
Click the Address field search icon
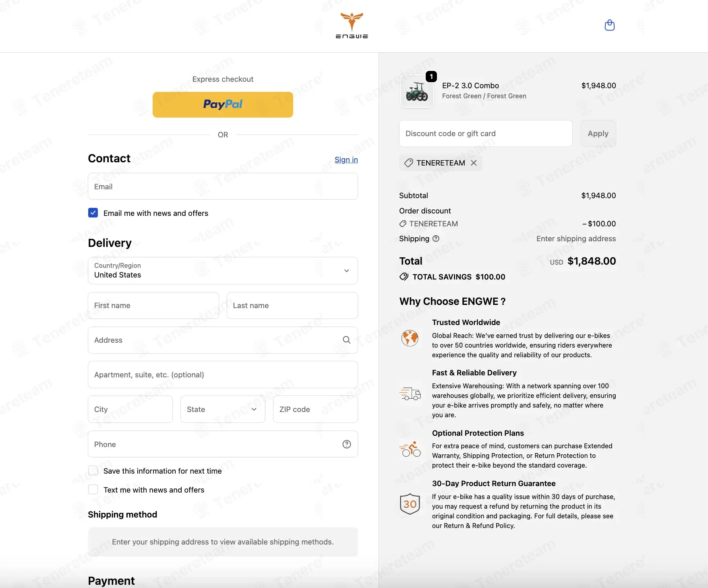[x=346, y=340]
